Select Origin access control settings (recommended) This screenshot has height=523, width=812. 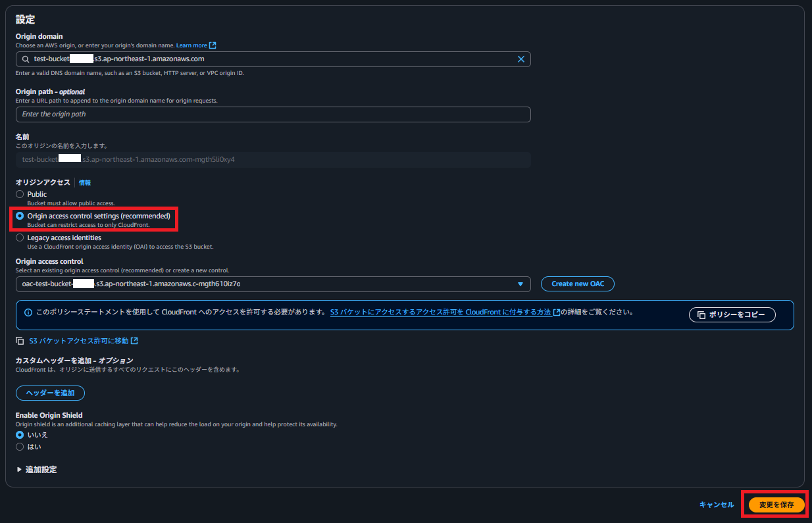click(x=20, y=216)
